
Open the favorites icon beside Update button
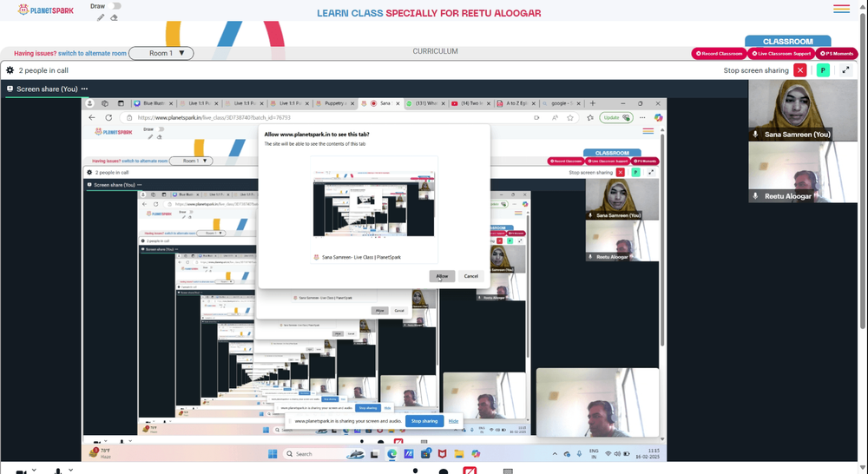pyautogui.click(x=590, y=117)
